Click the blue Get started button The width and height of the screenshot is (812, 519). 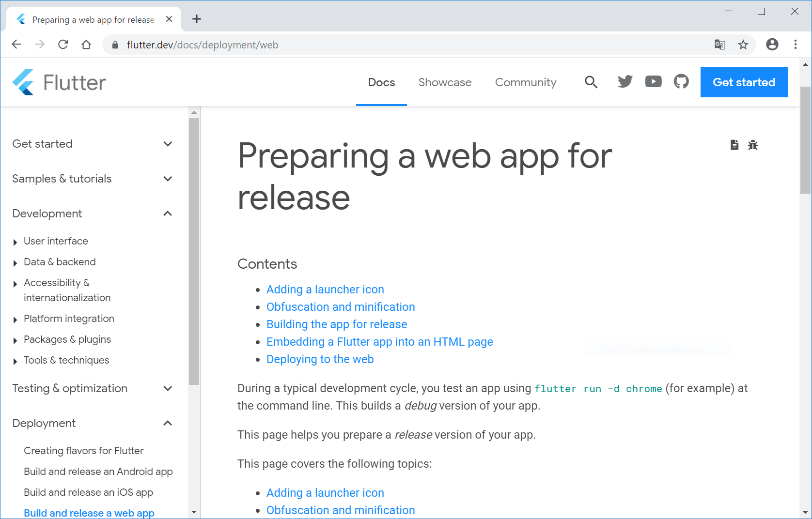pyautogui.click(x=744, y=82)
